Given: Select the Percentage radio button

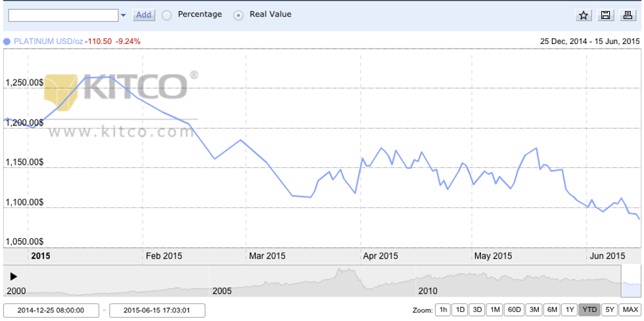Looking at the screenshot, I should coord(167,15).
